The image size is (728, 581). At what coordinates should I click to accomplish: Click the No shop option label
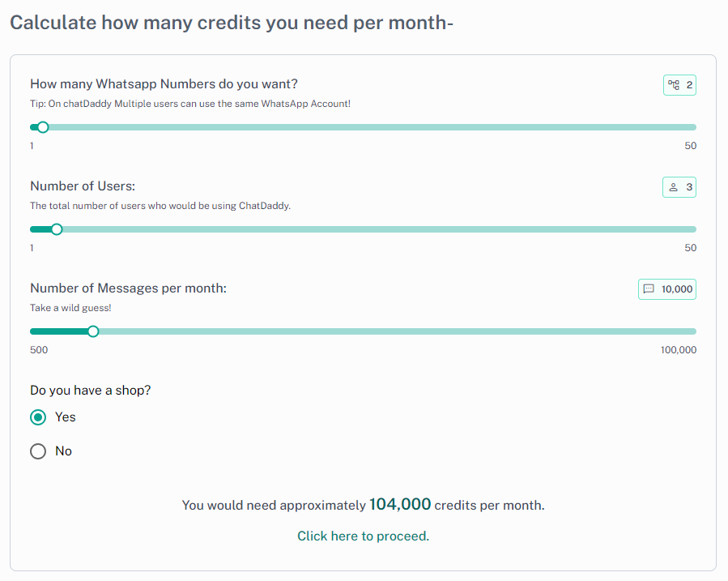point(64,451)
